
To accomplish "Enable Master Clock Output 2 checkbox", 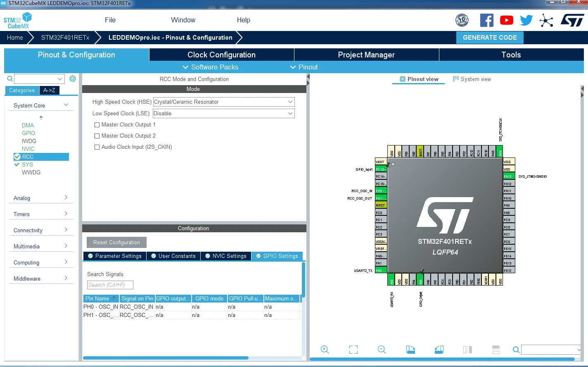I will tap(97, 136).
